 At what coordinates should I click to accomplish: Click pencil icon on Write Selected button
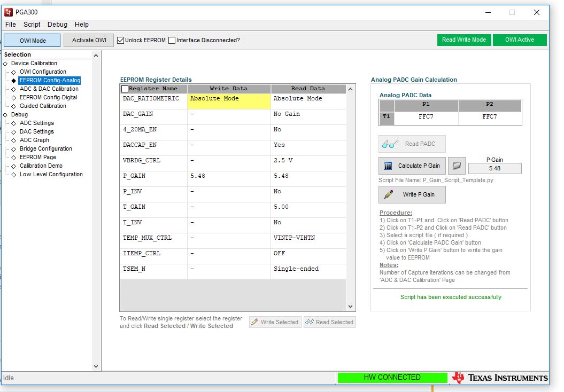[x=254, y=322]
